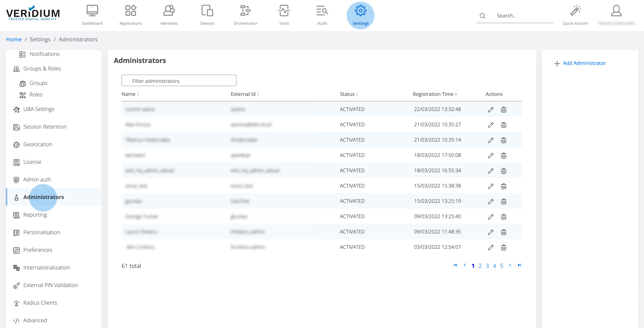The image size is (644, 328).
Task: Click trash icon for 18/03/2022 17:50:08 row
Action: [503, 156]
